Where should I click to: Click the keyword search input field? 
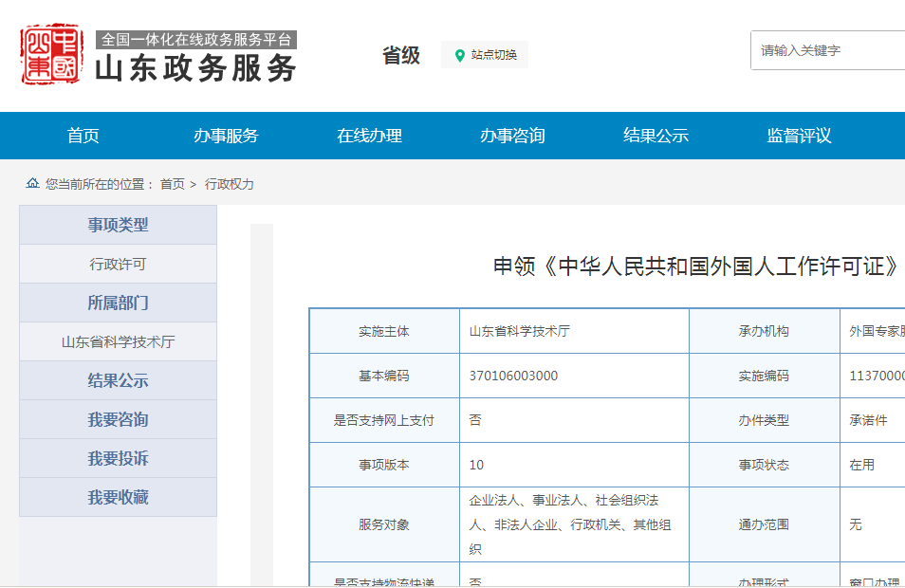830,50
